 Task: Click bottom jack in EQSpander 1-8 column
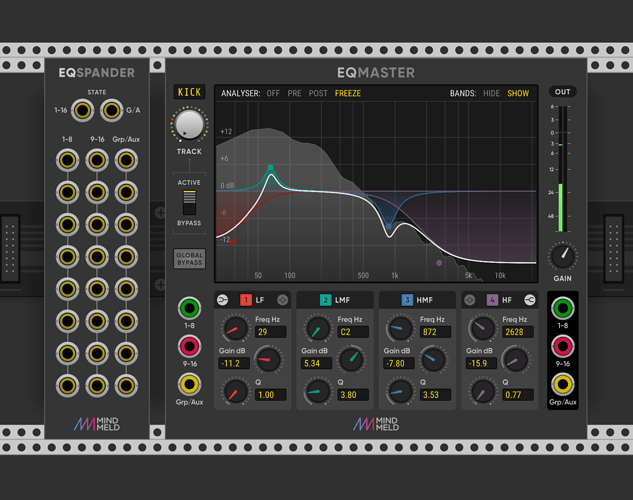tap(67, 386)
